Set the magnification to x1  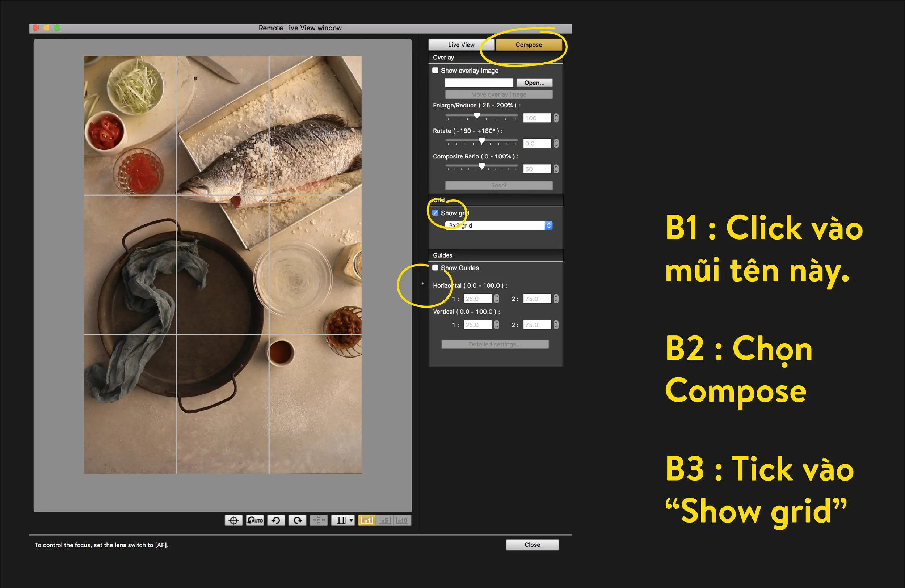click(x=367, y=520)
